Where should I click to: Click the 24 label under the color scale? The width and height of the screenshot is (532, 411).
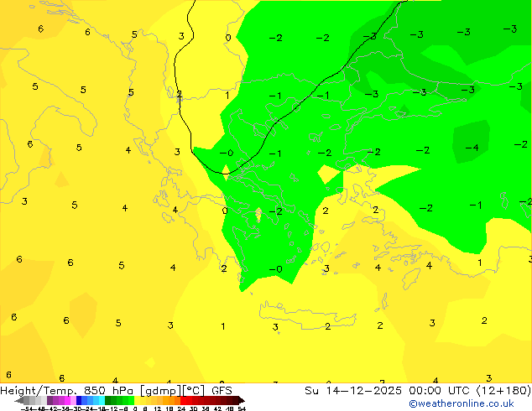coord(181,408)
